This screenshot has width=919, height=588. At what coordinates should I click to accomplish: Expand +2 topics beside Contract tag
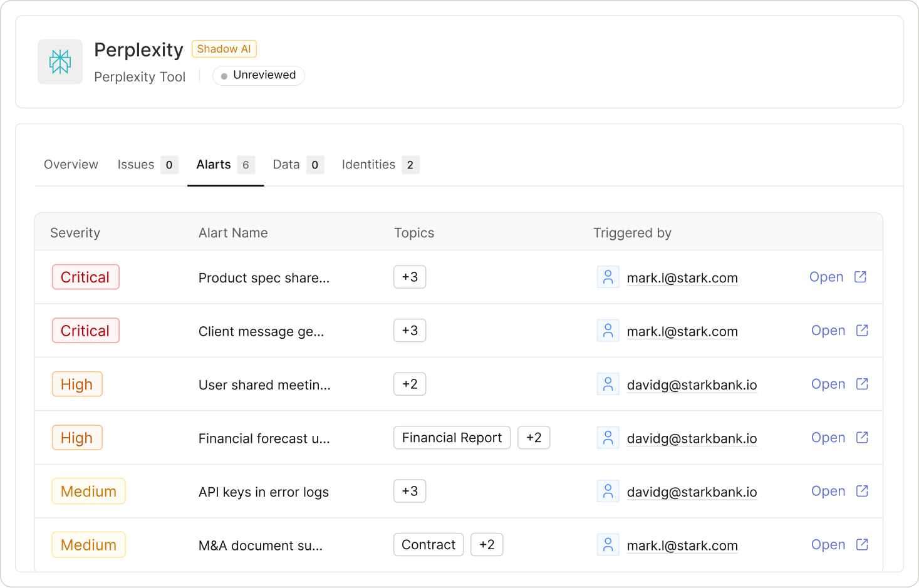point(487,545)
